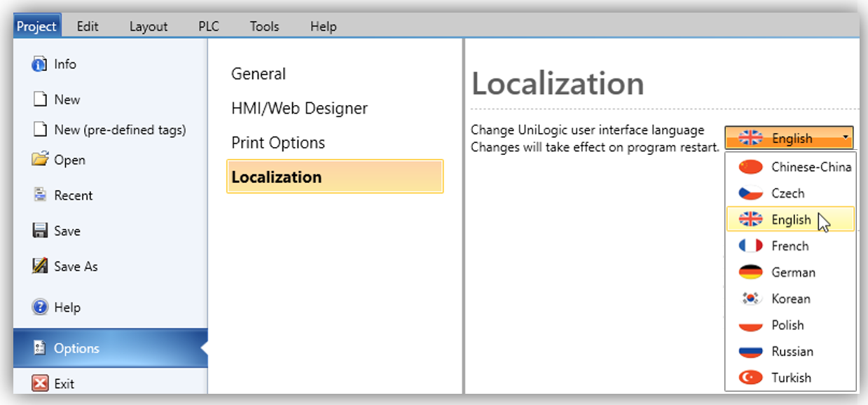Viewport: 868px width, 405px height.
Task: Click the New label in sidebar
Action: [67, 99]
